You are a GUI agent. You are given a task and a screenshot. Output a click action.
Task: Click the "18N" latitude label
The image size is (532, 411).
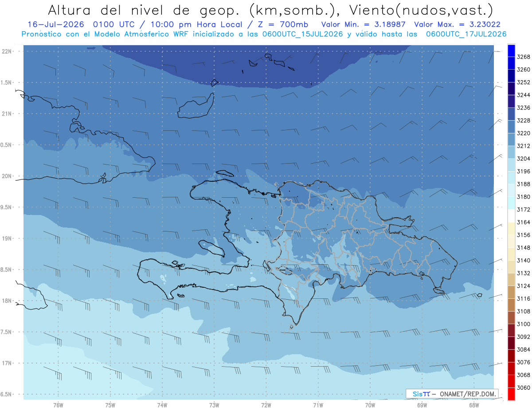(x=7, y=301)
